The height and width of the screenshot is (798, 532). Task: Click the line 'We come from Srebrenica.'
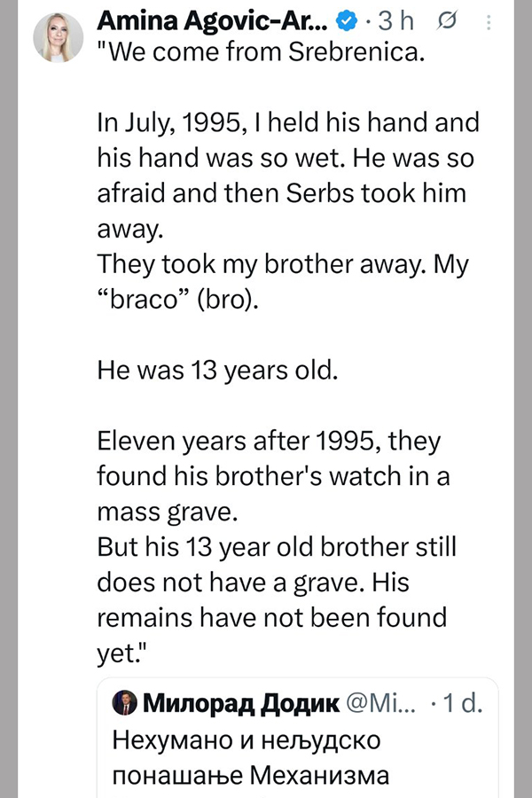tap(262, 53)
